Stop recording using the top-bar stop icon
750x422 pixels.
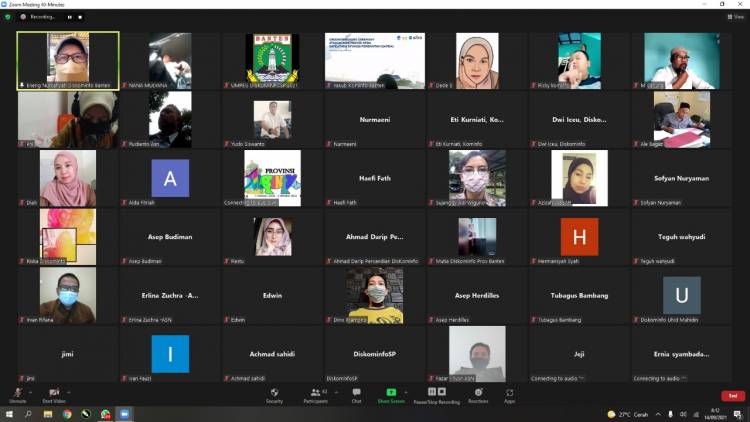point(80,17)
